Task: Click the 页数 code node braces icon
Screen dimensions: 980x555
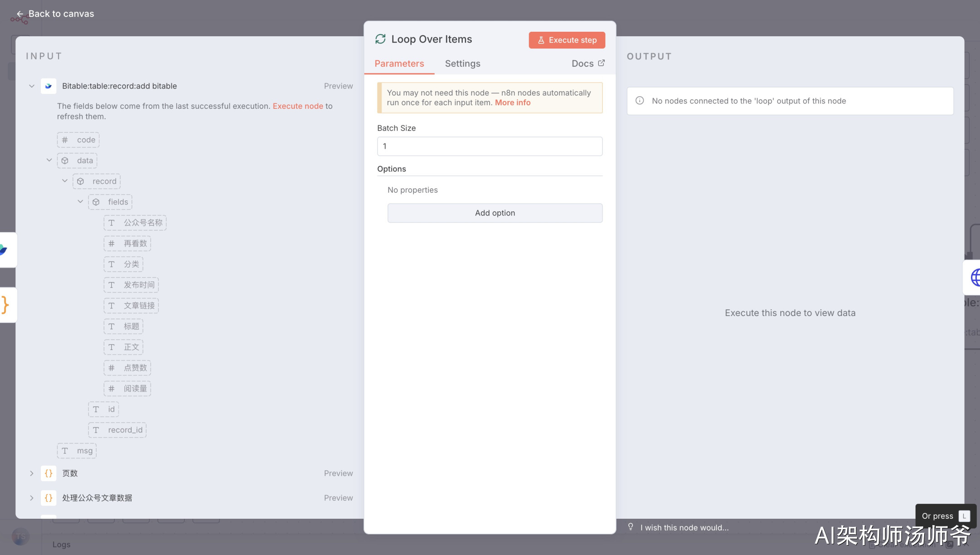Action: 49,473
